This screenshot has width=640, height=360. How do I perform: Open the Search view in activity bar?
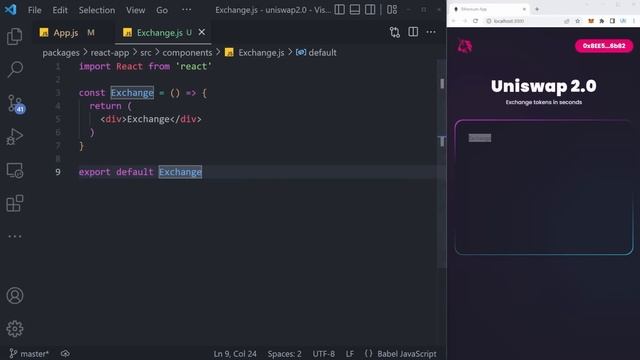pyautogui.click(x=15, y=69)
